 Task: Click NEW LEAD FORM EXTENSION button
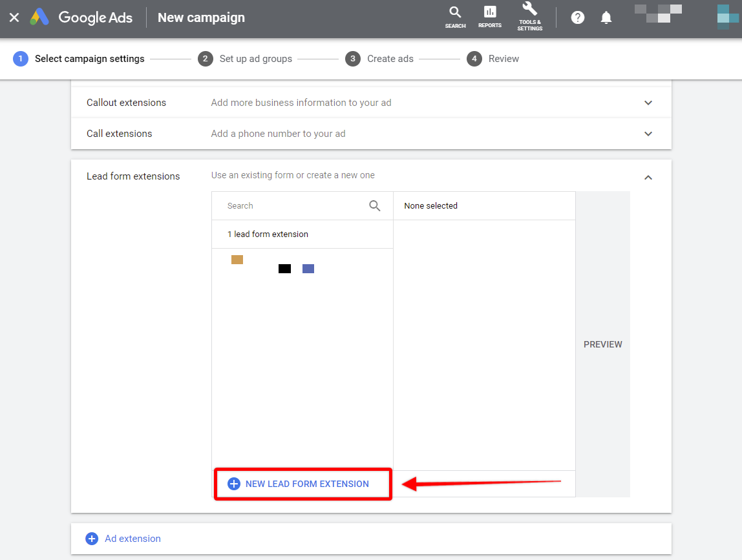(x=302, y=483)
